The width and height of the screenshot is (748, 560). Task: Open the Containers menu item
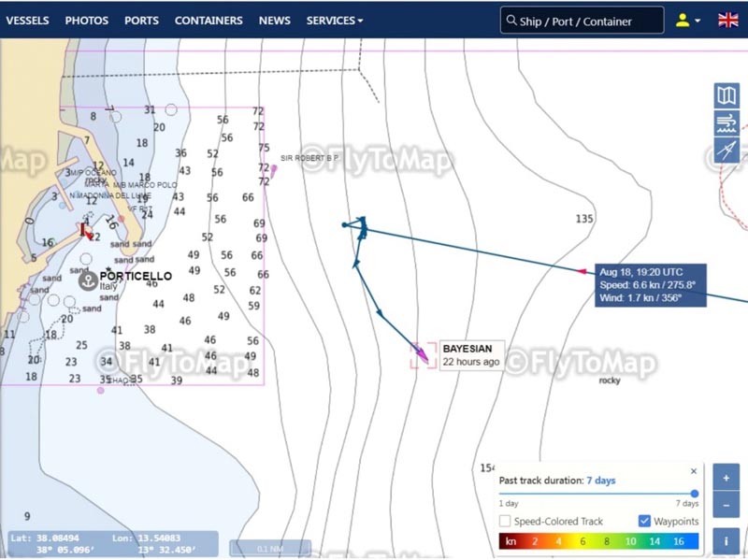click(209, 21)
